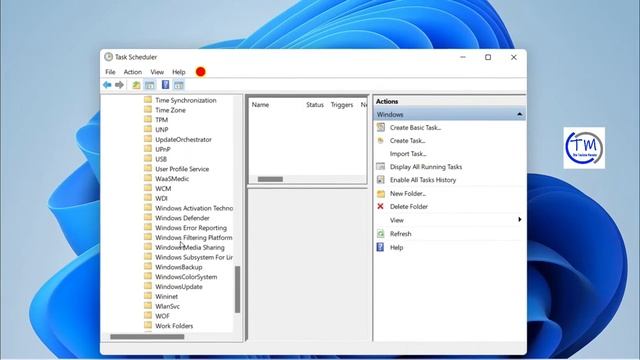Click the task list horizontal scrollbar thumb
This screenshot has height=360, width=640.
[x=270, y=179]
